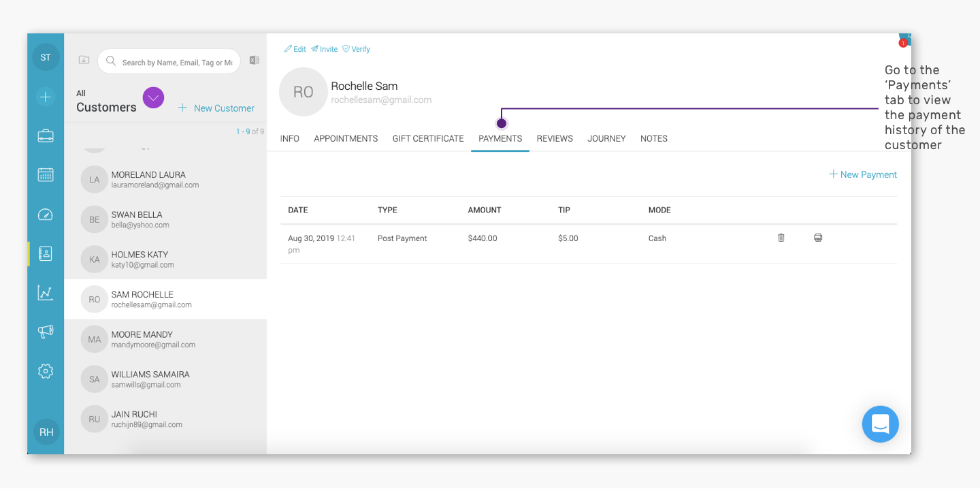
Task: Open the calendar icon in sidebar
Action: pyautogui.click(x=46, y=174)
